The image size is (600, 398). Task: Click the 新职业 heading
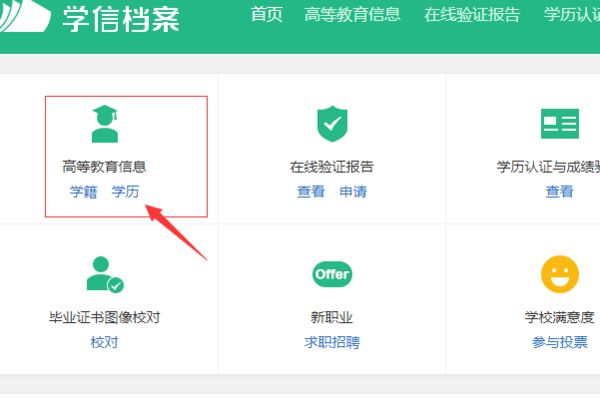(x=332, y=317)
